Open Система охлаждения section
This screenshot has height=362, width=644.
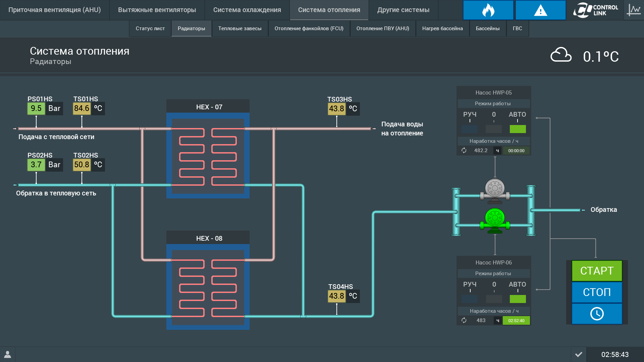pos(247,10)
